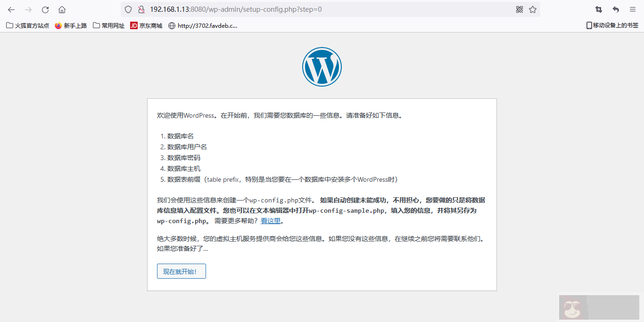Click the WordPress logo
This screenshot has width=644, height=322.
[322, 66]
